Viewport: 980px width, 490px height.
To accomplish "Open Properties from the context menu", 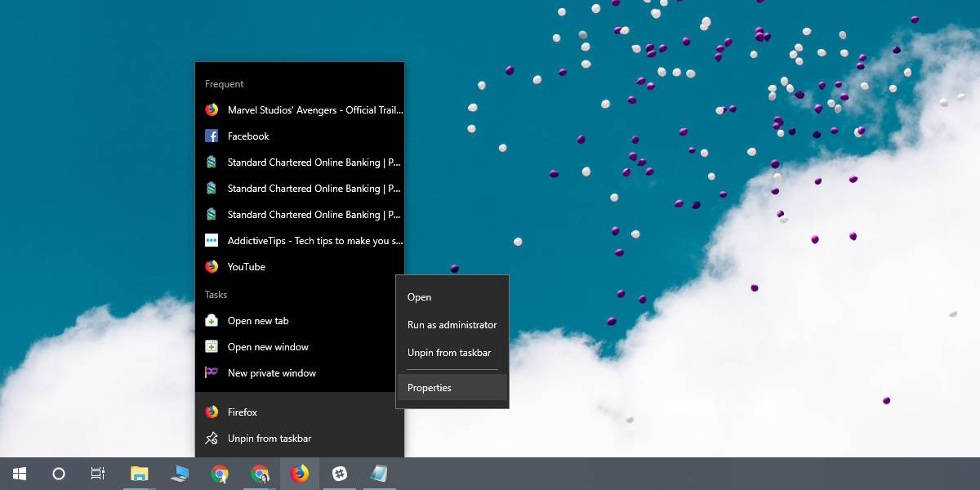I will tap(452, 388).
